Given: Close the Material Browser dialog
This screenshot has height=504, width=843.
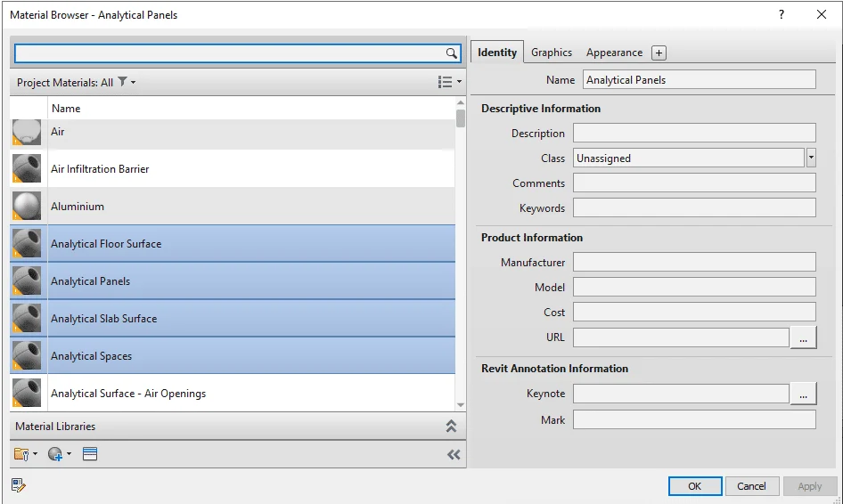Looking at the screenshot, I should [x=822, y=14].
